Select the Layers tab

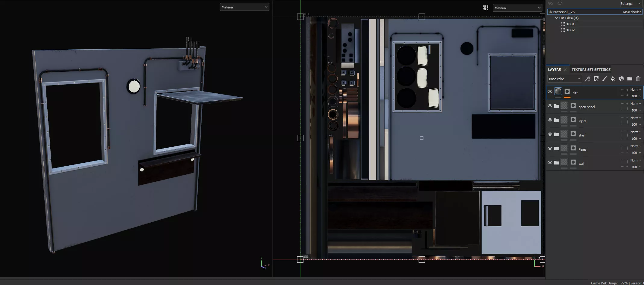click(554, 70)
